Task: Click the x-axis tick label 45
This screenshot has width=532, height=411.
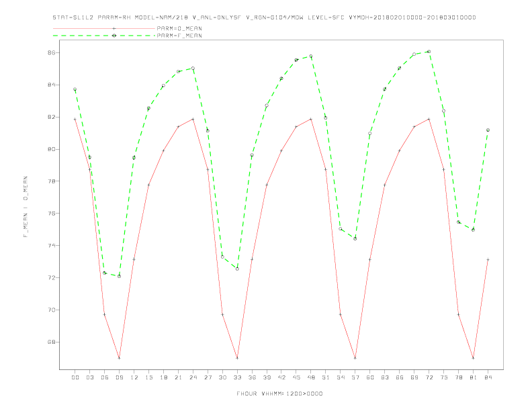Action: (x=296, y=377)
